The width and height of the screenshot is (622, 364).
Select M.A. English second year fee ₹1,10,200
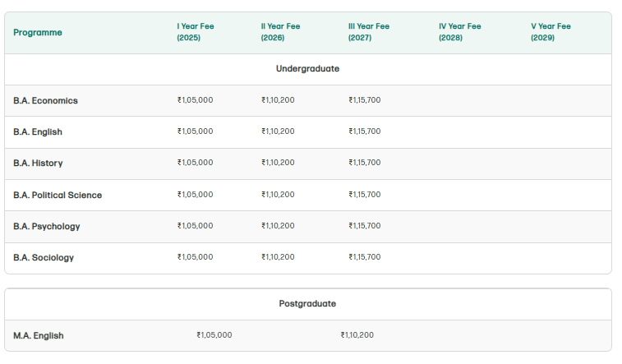pos(357,335)
